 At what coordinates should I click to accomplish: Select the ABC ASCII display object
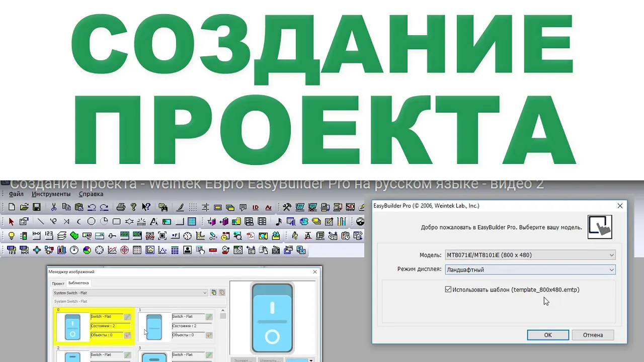point(137,235)
